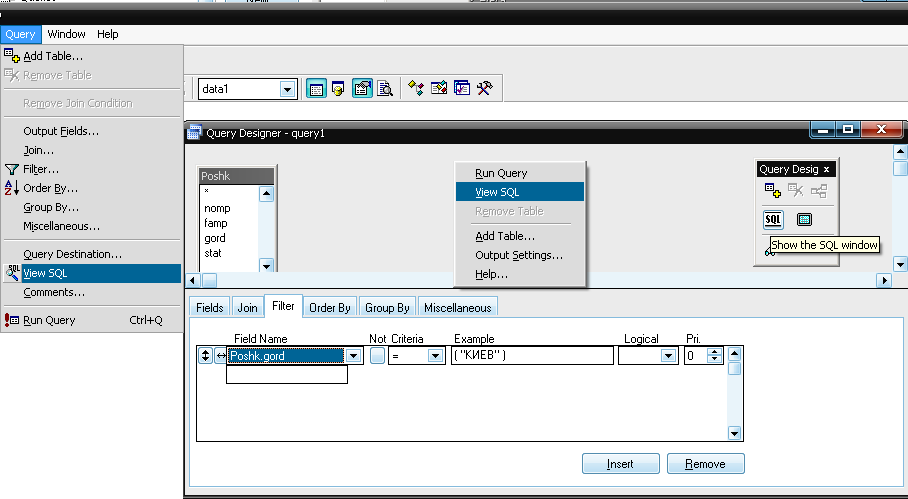Screen dimensions: 908x499
Task: Click greyed Add Join icon in floating toolbar
Action: coord(819,190)
